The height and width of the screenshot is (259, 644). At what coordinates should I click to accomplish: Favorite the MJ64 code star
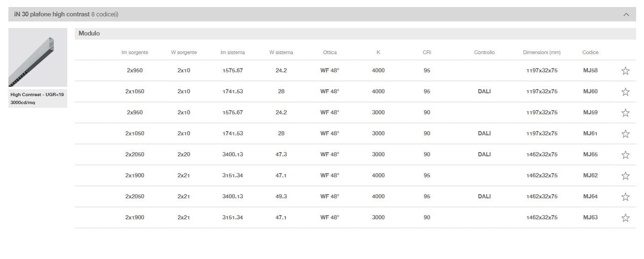(625, 197)
